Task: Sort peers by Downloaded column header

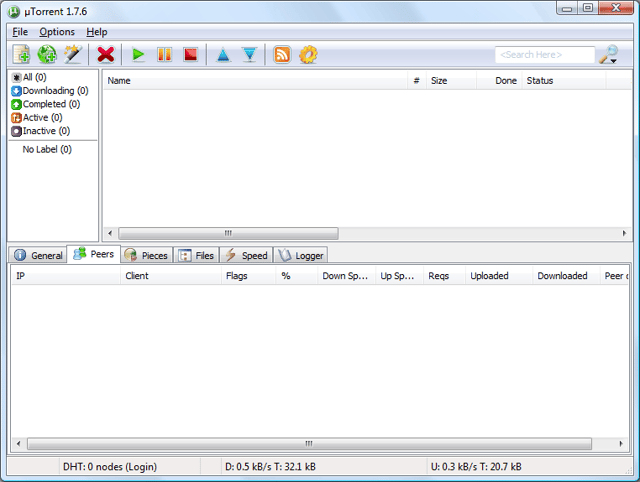Action: (566, 276)
